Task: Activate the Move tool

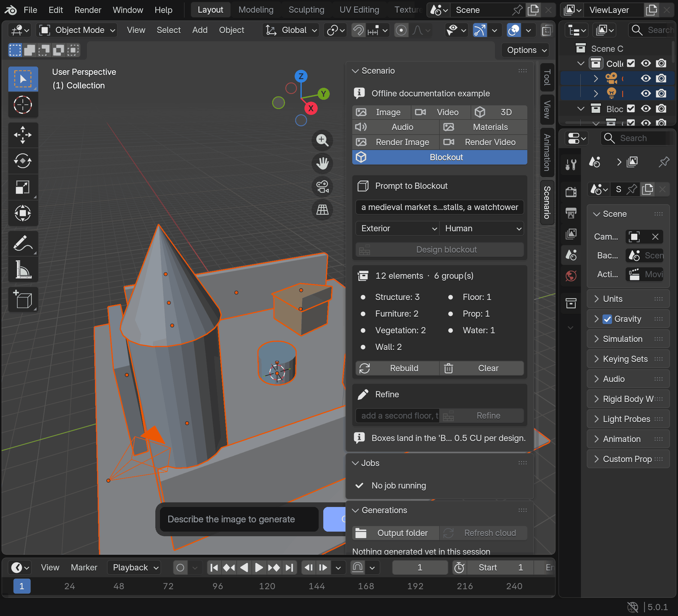Action: (x=23, y=135)
